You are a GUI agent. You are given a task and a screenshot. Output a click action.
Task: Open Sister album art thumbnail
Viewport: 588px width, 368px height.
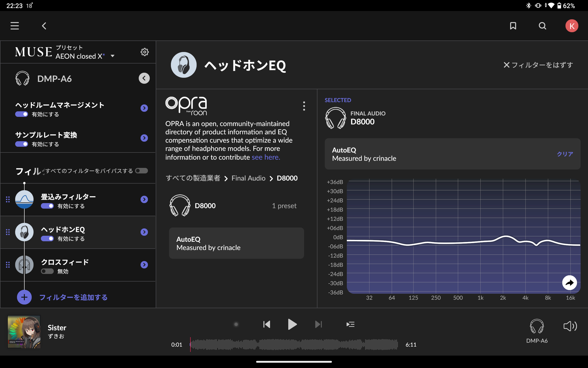tap(24, 331)
